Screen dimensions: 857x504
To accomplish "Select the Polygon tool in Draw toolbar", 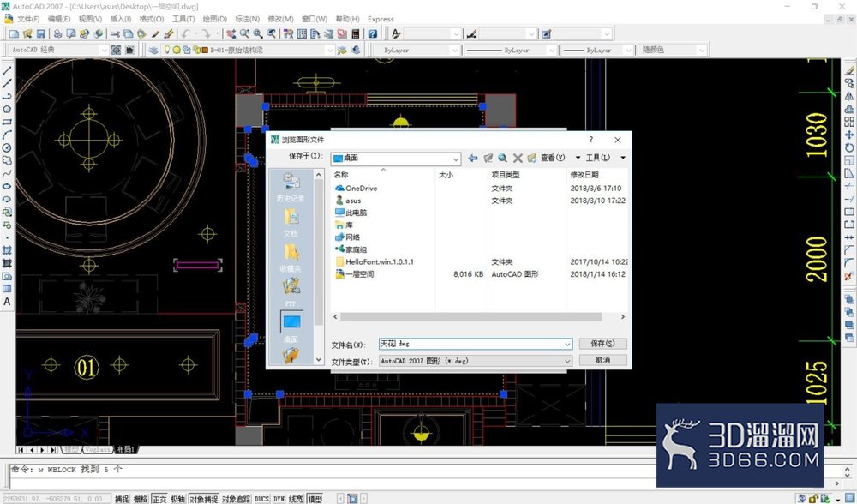I will point(7,110).
